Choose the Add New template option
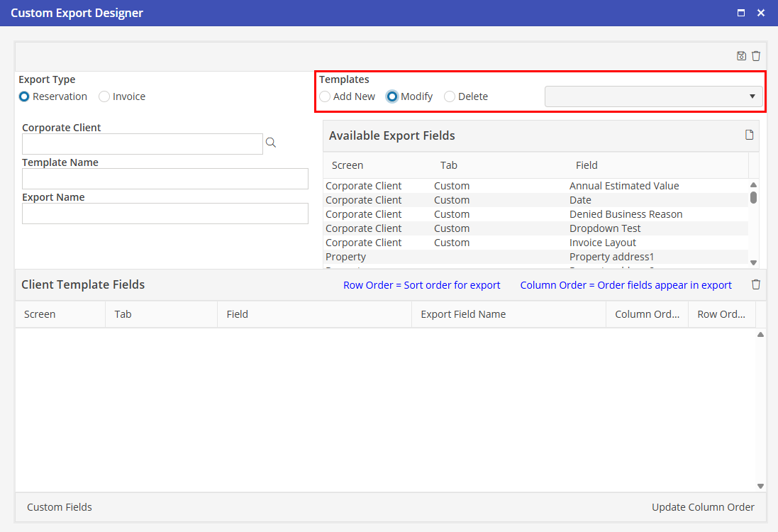The width and height of the screenshot is (778, 532). [325, 96]
